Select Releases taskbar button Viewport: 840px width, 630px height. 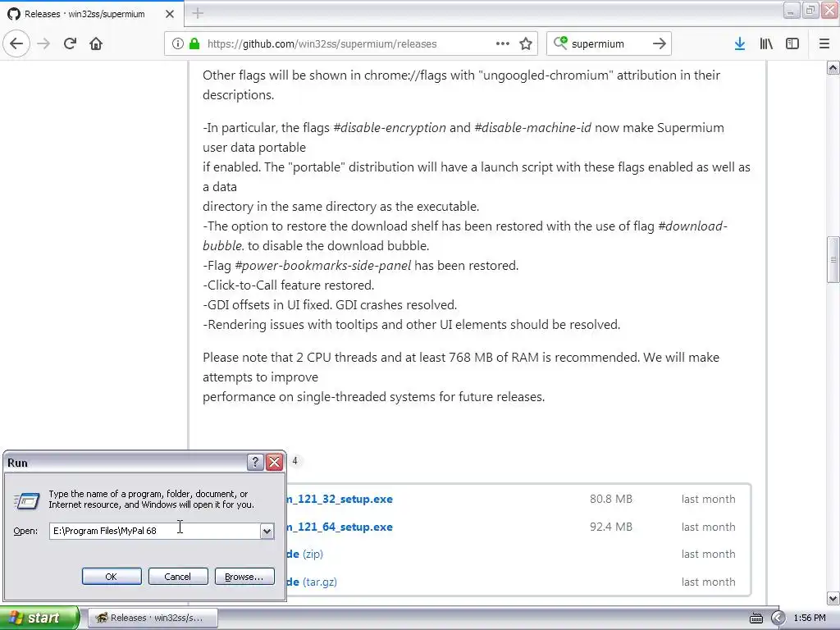(153, 618)
